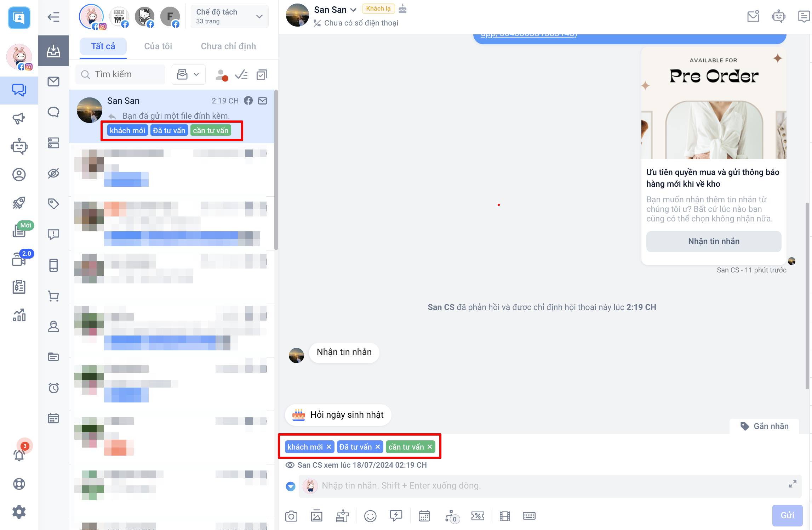Open the shopping cart sidebar icon
This screenshot has width=812, height=530.
coord(53,296)
